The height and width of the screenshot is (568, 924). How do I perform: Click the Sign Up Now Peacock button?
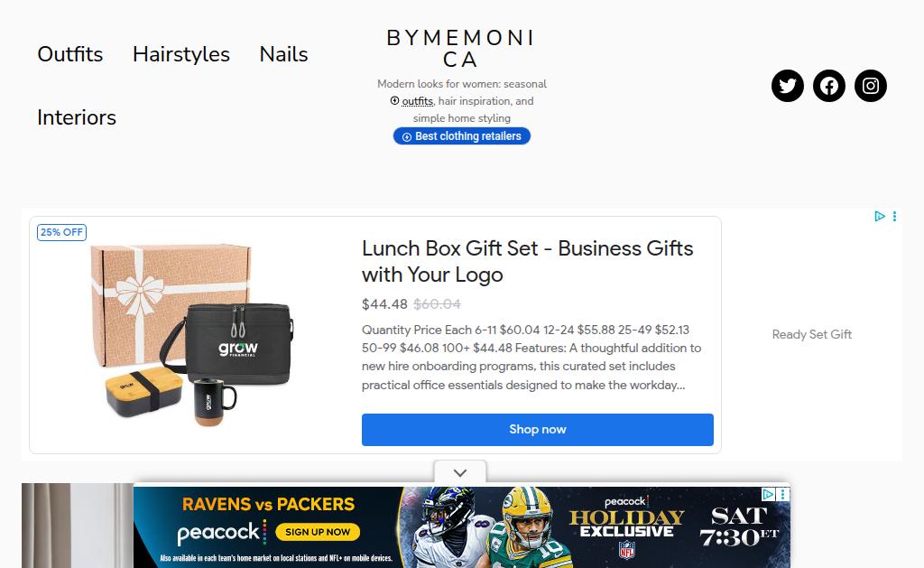(318, 532)
